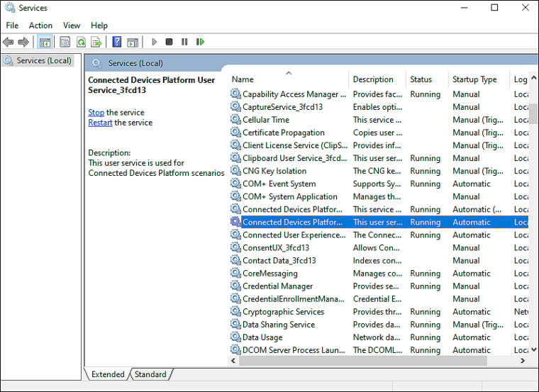Screen dimensions: 539x392
Task: Open the Help menu
Action: click(x=99, y=26)
